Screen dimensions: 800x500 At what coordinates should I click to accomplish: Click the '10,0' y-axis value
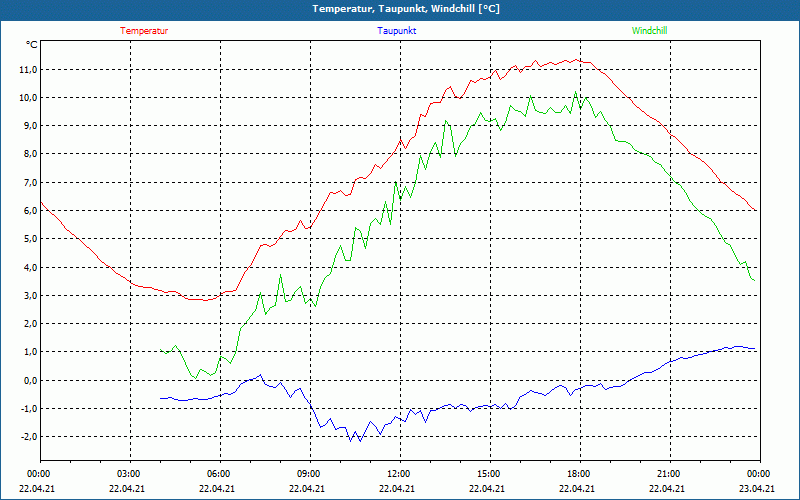pos(28,97)
